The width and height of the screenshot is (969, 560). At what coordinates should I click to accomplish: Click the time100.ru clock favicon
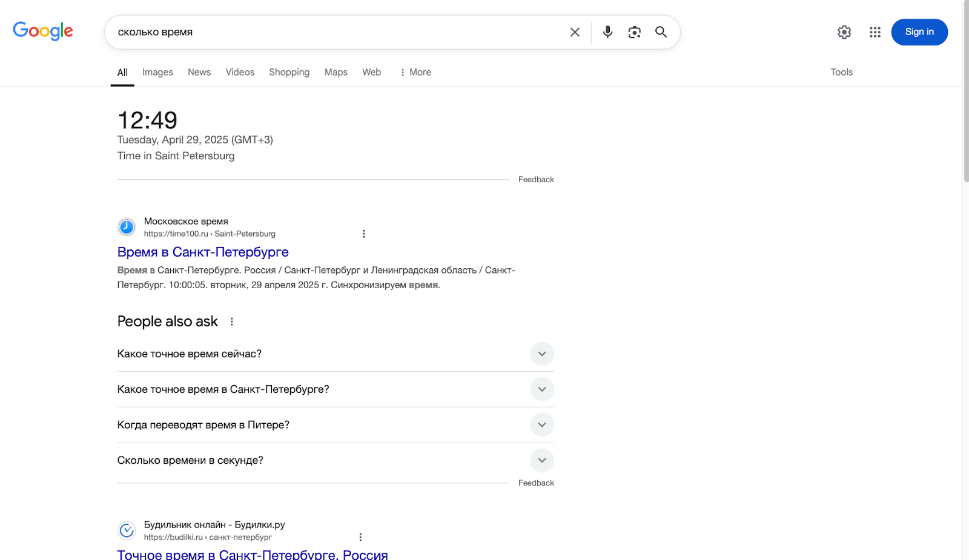(x=126, y=227)
